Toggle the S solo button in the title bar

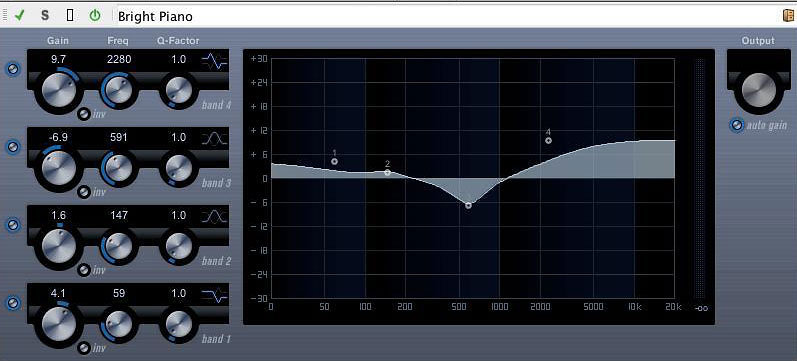click(45, 16)
